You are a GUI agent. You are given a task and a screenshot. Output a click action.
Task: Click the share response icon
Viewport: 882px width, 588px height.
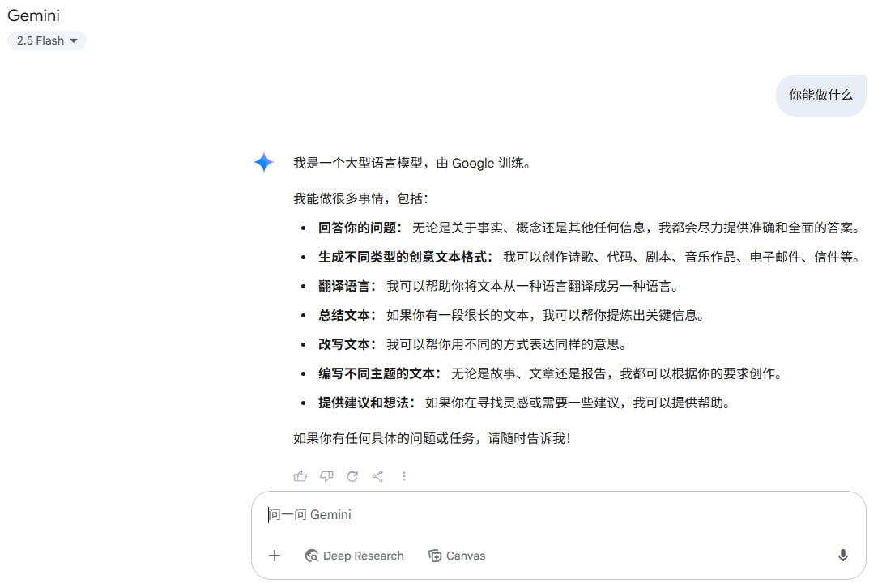pos(378,476)
